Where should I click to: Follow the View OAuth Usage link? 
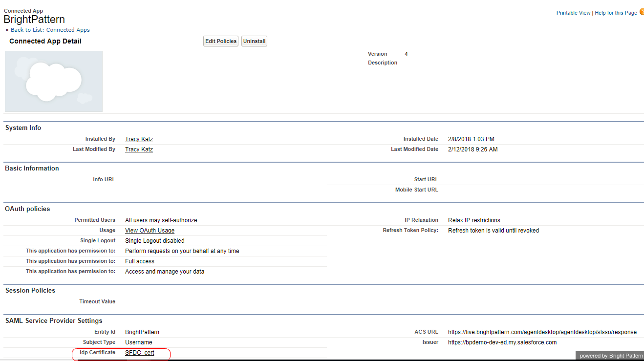pos(150,231)
